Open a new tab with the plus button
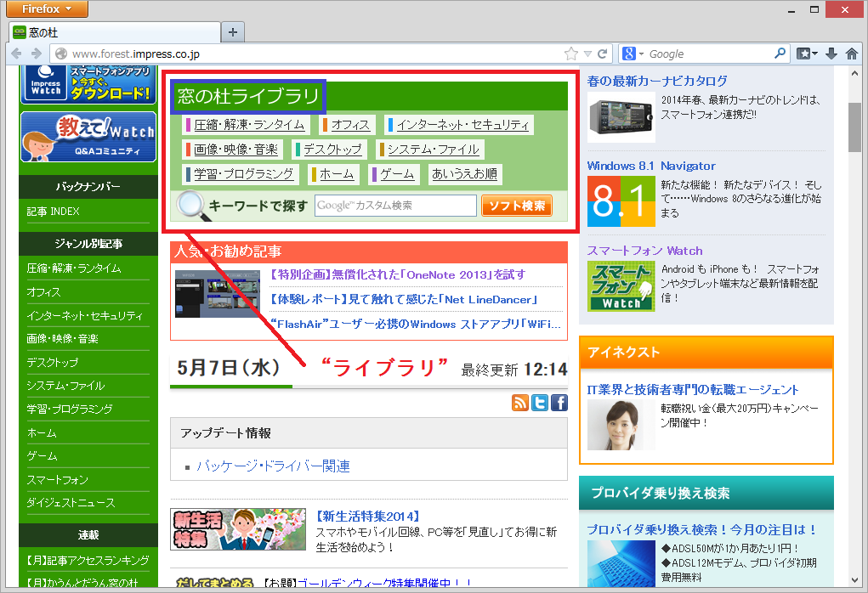 click(232, 31)
